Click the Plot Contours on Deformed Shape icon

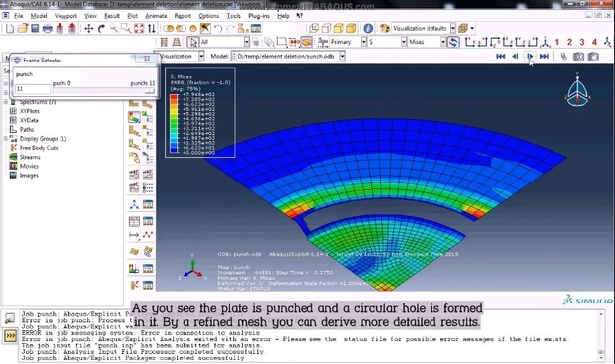[134, 117]
